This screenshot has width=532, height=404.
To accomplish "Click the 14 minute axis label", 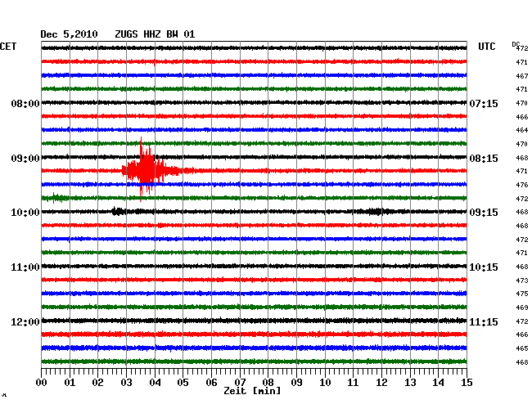I will pyautogui.click(x=439, y=383).
